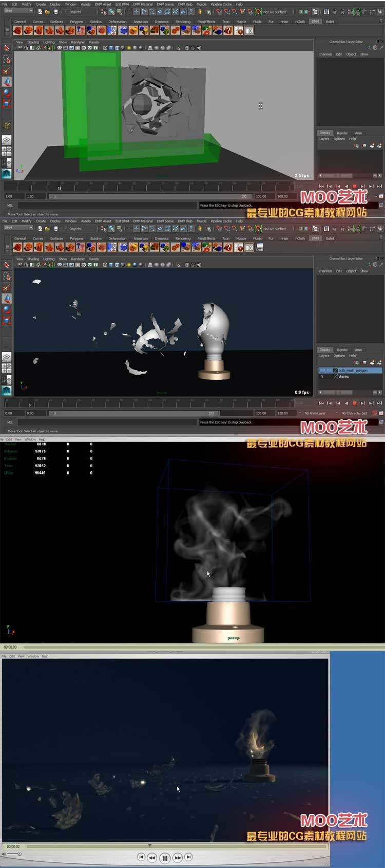Screen dimensions: 385x868
Task: Click the 'Outil' shelf icon in bulb-scene Maya window
Action: click(260, 248)
